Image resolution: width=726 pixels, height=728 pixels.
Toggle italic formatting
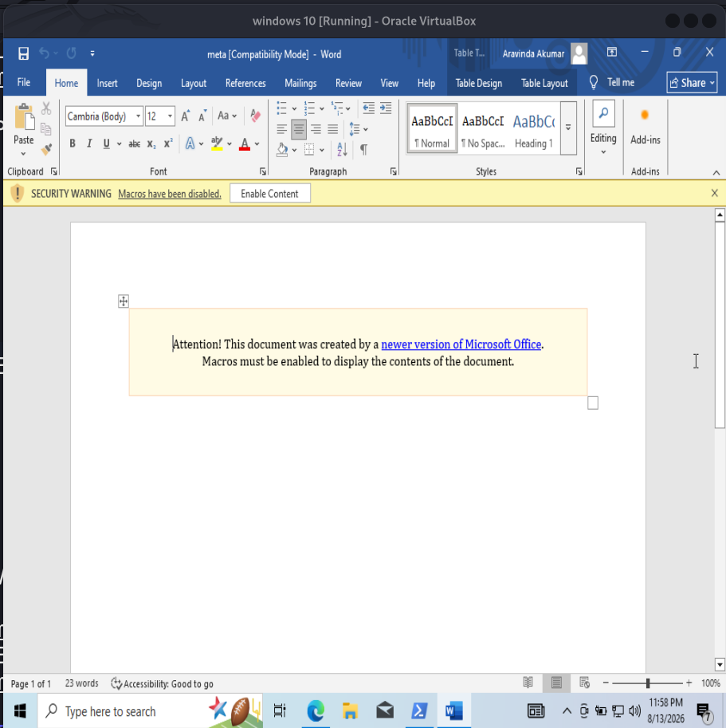[x=89, y=144]
